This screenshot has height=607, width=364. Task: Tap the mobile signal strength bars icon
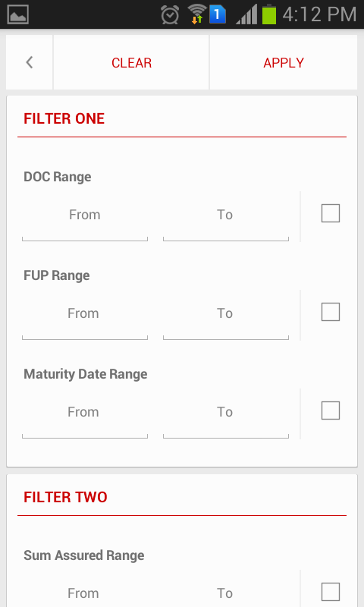[246, 14]
